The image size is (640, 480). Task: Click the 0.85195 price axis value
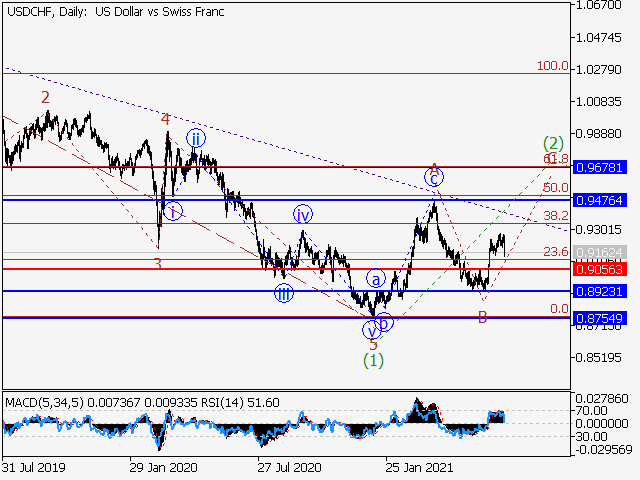coord(599,358)
